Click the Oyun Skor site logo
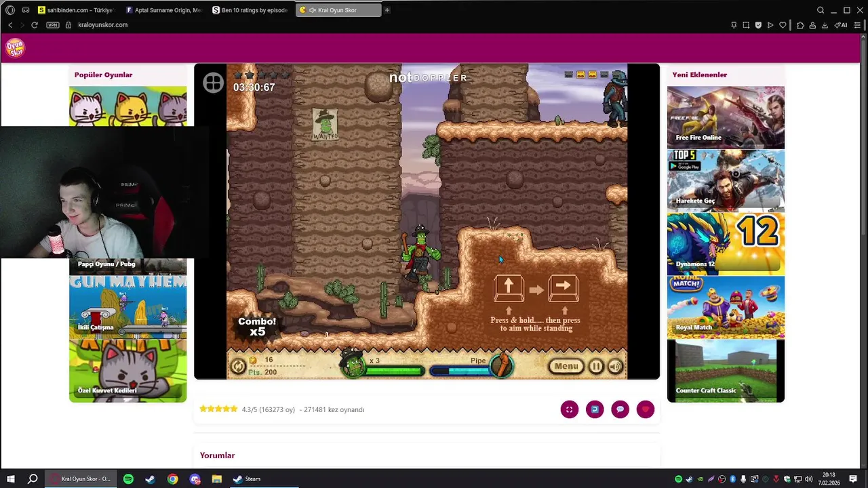 point(15,48)
